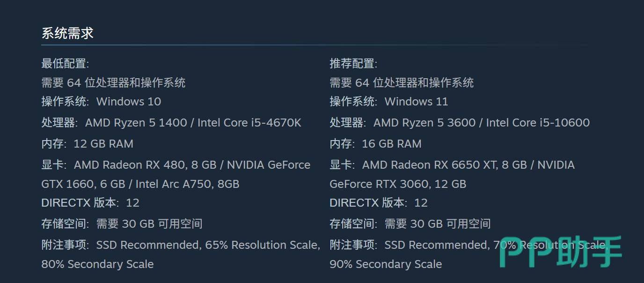Click the 90% Secondary Scale note
Viewport: 644px width, 283px height.
(x=386, y=264)
